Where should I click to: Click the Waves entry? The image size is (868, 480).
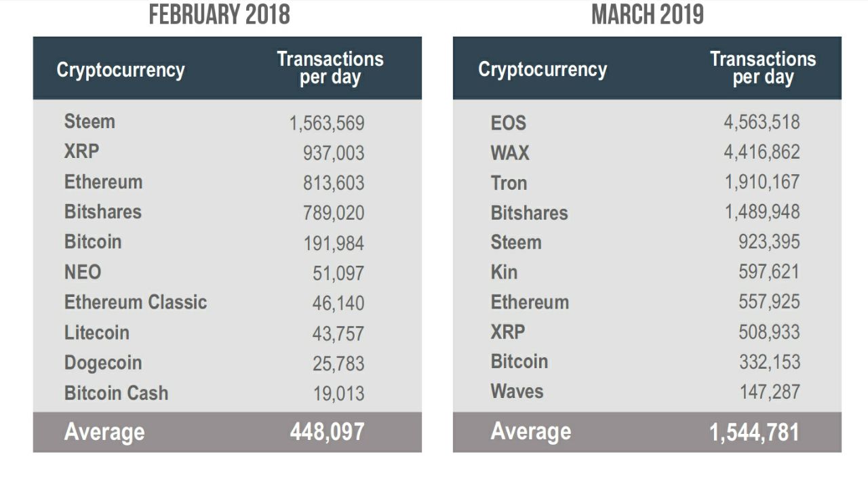pyautogui.click(x=517, y=392)
